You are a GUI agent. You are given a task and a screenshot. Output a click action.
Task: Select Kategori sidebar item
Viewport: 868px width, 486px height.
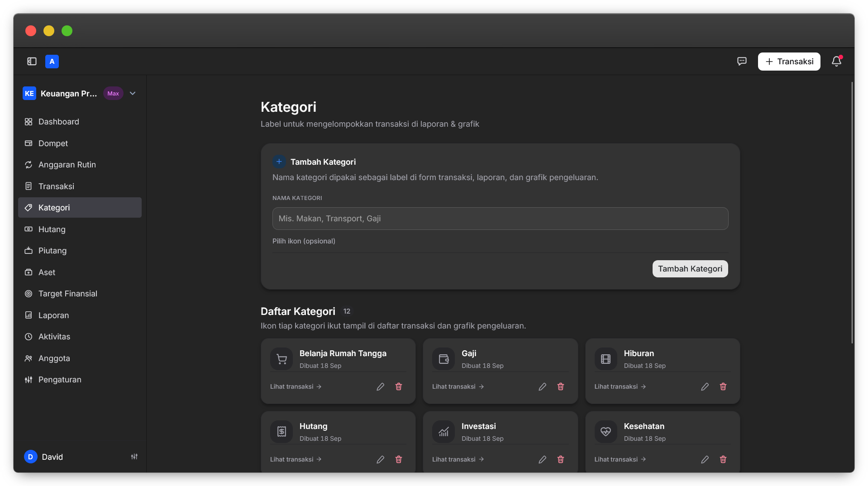pos(80,208)
